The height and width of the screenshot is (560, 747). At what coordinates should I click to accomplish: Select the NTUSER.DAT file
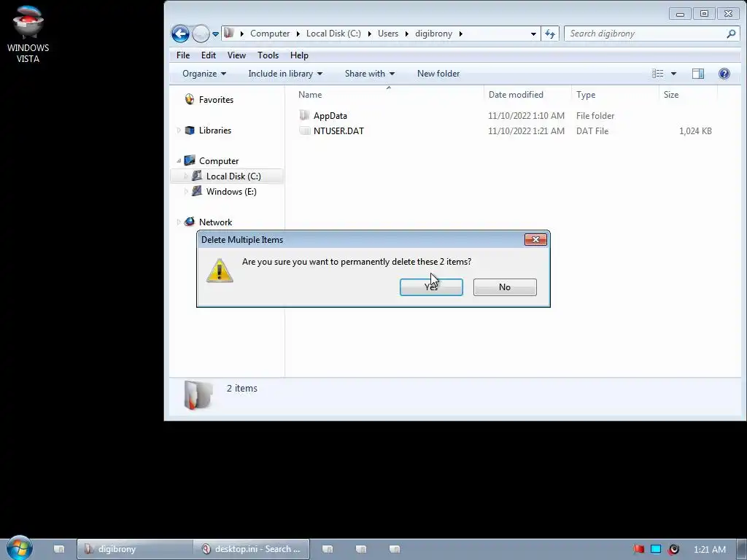[x=338, y=131]
